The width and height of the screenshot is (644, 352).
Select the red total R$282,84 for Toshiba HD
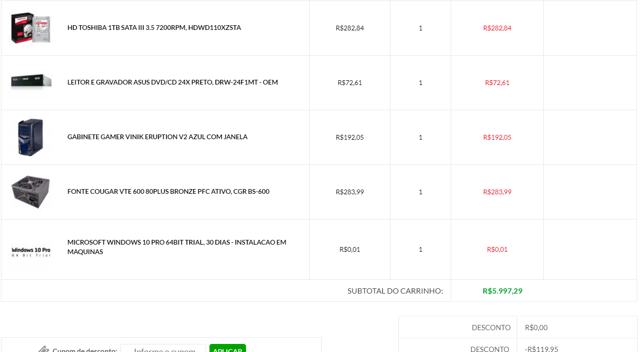[497, 28]
